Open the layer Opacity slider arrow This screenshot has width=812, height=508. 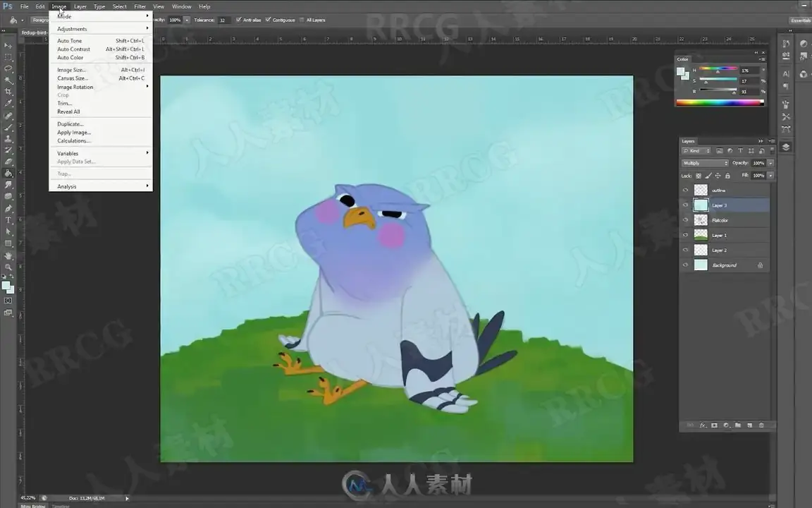click(770, 163)
